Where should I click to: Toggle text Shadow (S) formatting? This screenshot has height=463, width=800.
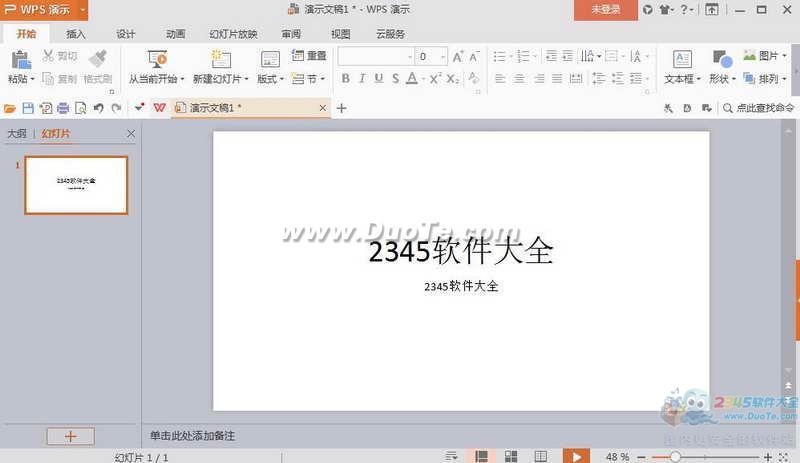(x=395, y=79)
